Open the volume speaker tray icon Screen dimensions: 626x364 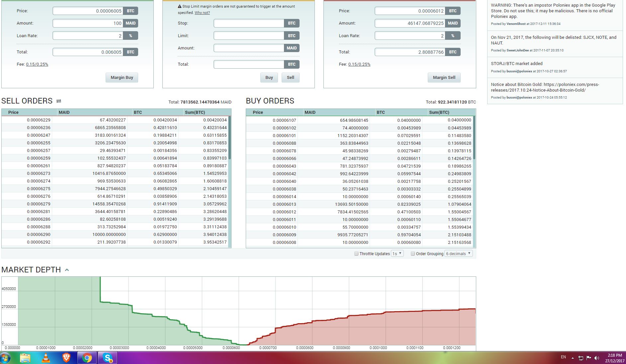click(x=597, y=358)
